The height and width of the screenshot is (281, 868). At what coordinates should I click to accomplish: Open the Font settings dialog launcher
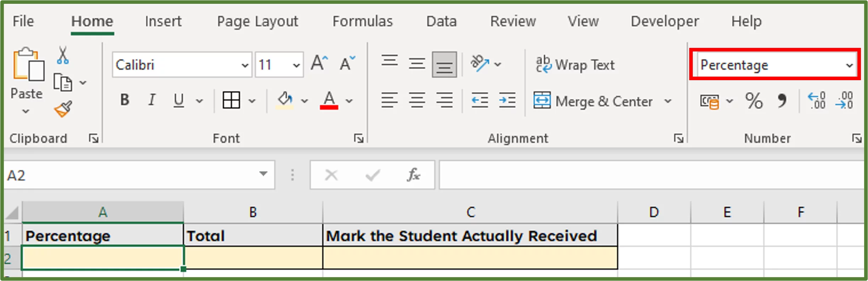coord(359,138)
